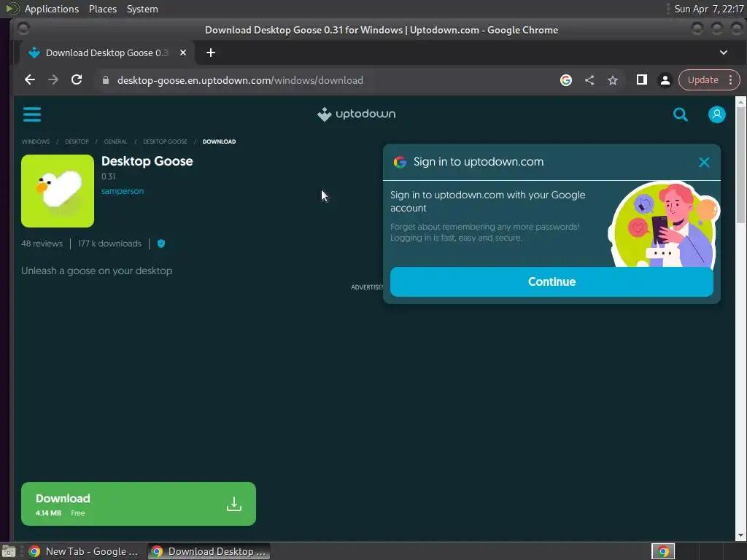Screen dimensions: 747x560
Task: Click the Desktop Goose title heading
Action: [x=147, y=161]
